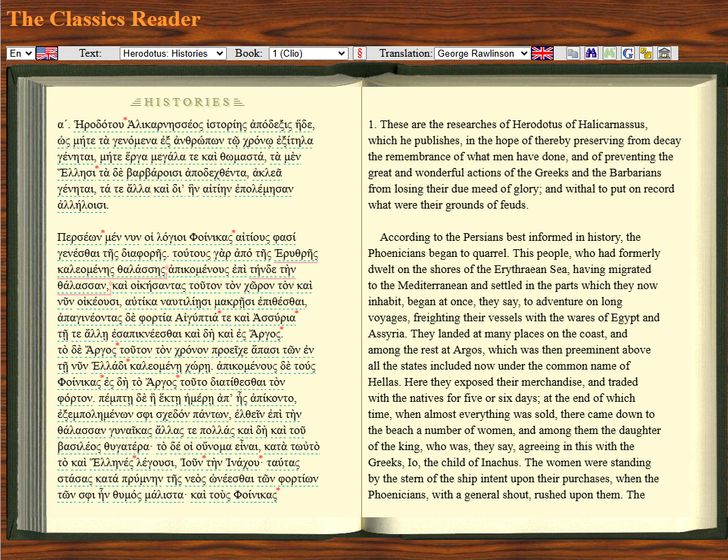Click the faded green binoculars icon
728x560 pixels.
point(609,53)
